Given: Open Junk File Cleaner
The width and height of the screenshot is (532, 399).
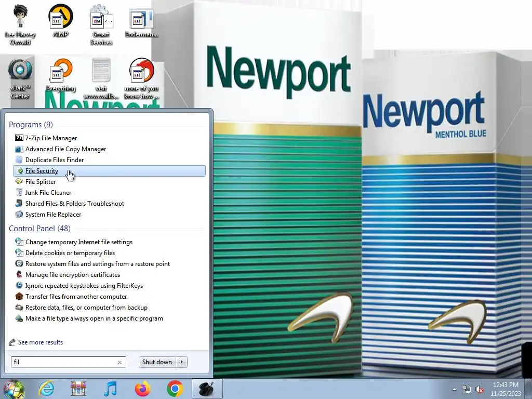Looking at the screenshot, I should [109, 192].
